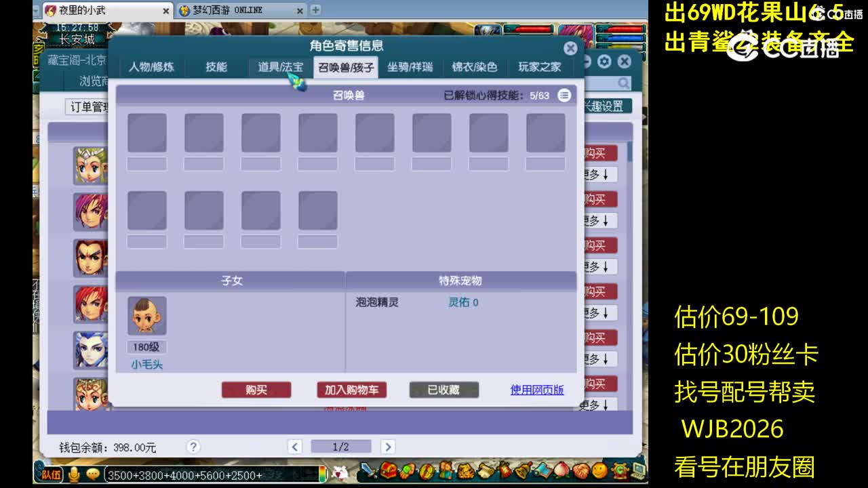This screenshot has width=868, height=488.
Task: Click the 1/2 page indicator field
Action: [x=340, y=447]
